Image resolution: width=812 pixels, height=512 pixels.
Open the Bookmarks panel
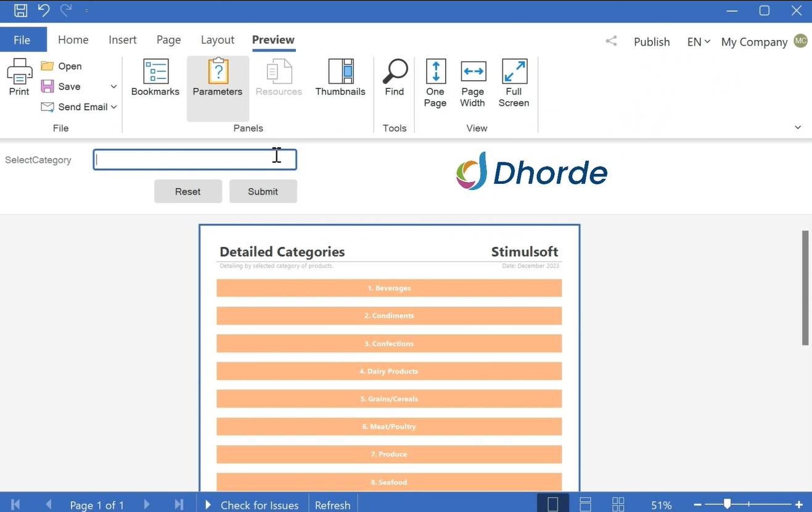point(155,78)
